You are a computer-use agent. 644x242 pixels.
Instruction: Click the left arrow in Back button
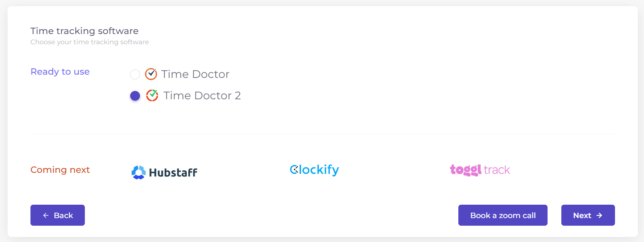(46, 216)
